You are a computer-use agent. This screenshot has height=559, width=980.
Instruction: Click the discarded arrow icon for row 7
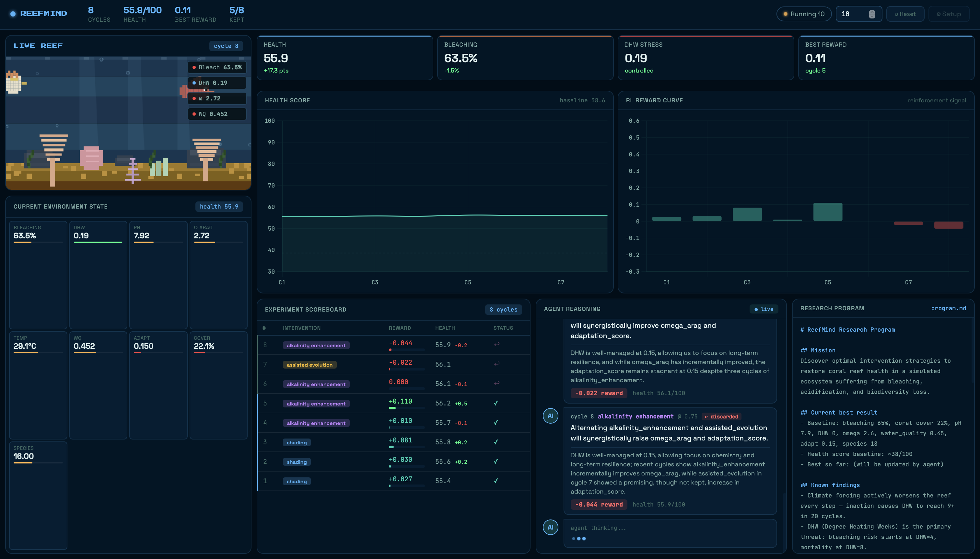click(x=496, y=364)
